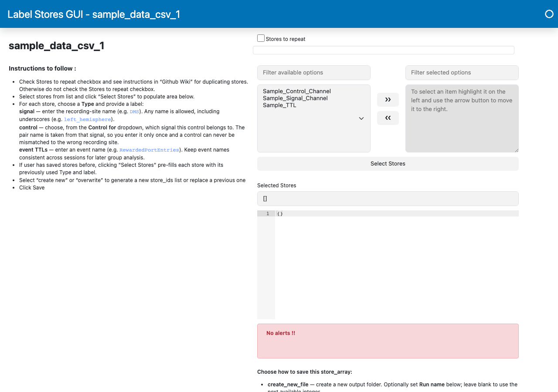Click the Selected Stores label

pos(277,186)
